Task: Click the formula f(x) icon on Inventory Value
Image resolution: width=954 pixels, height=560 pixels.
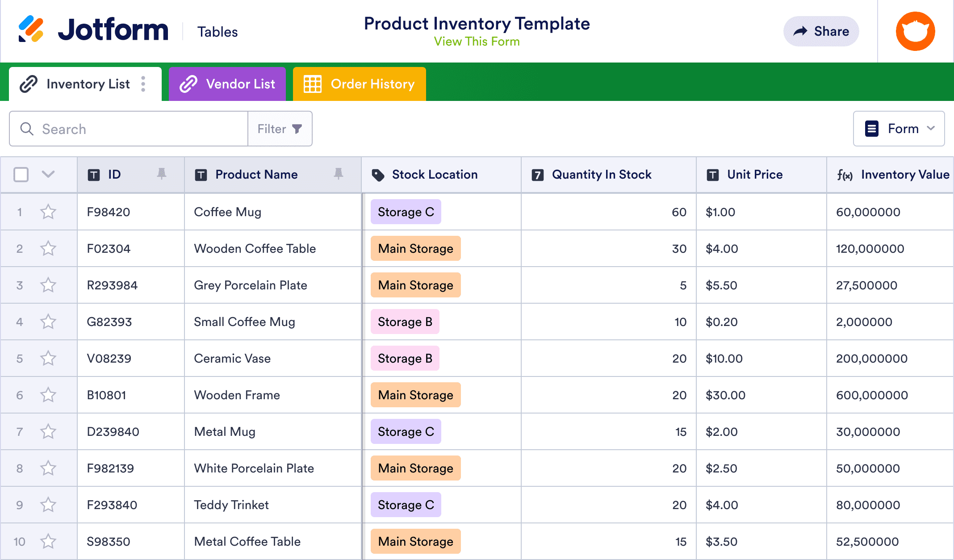Action: coord(844,175)
